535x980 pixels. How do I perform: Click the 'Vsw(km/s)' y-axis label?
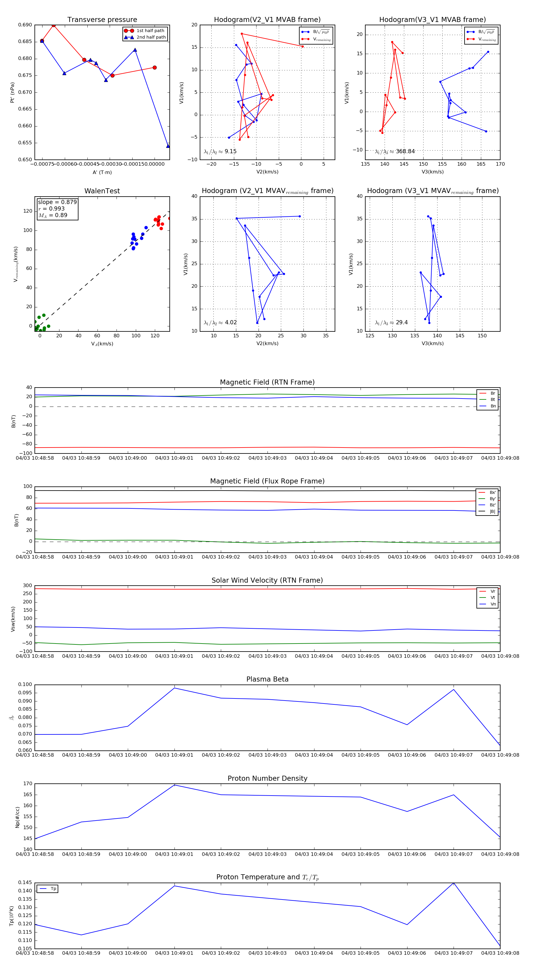click(13, 619)
